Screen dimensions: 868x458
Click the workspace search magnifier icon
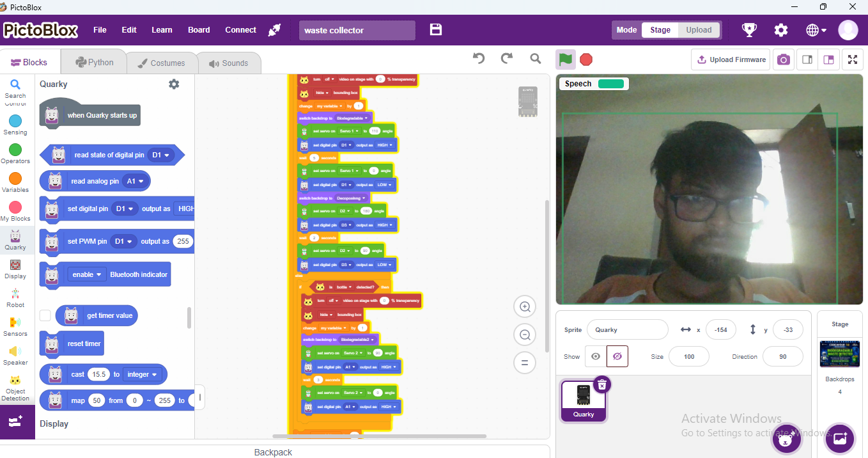[536, 59]
